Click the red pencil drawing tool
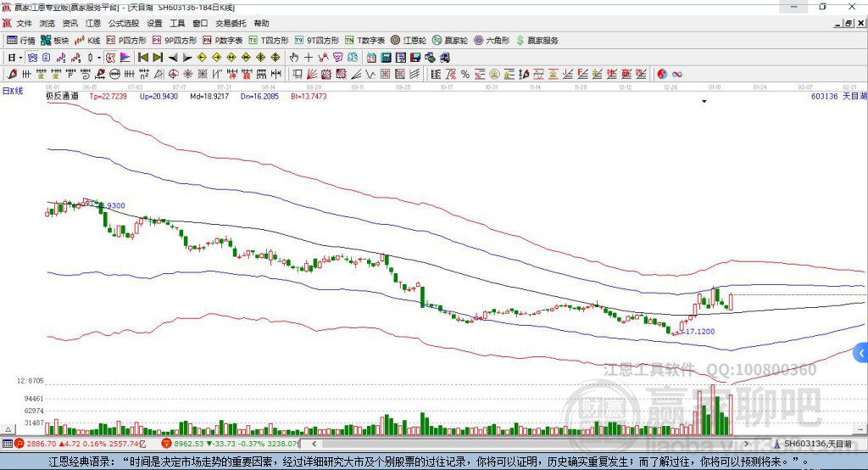868x470 pixels. pos(12,74)
